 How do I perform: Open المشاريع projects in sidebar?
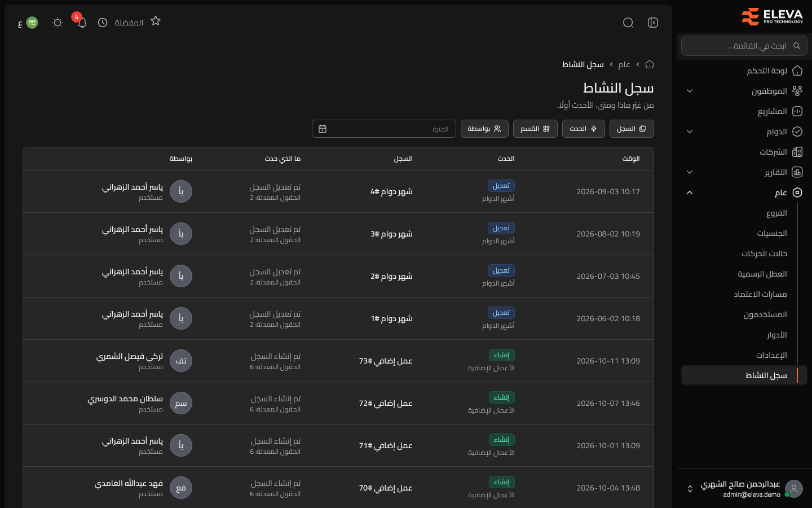[744, 111]
